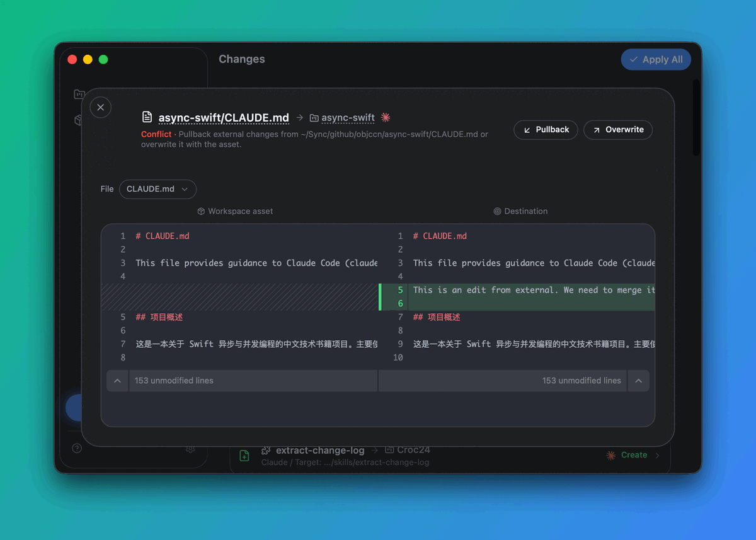Click the Overwrite arrow icon
This screenshot has height=540, width=756.
tap(596, 130)
